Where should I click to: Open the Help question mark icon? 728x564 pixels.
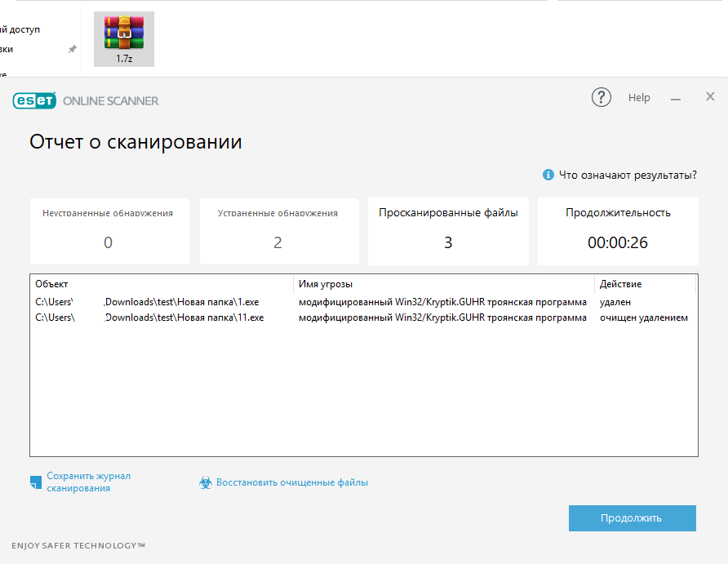(x=601, y=97)
